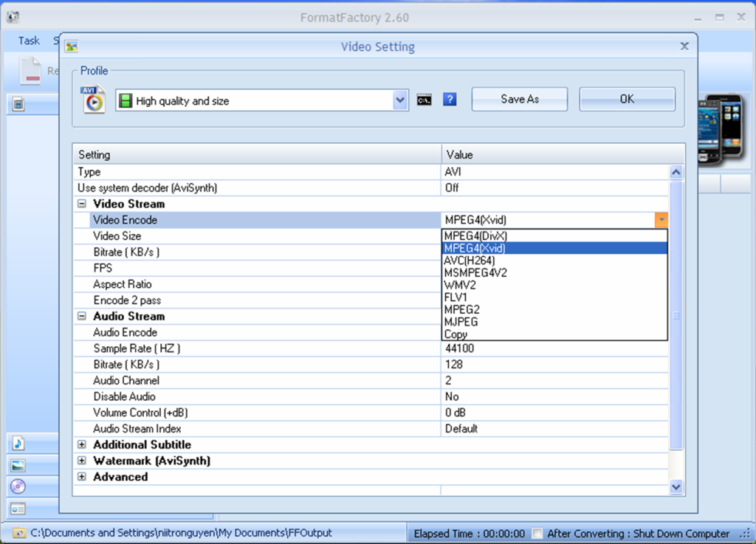Choose MSMPEG4V2 encoder option
The width and height of the screenshot is (756, 544).
tap(554, 272)
